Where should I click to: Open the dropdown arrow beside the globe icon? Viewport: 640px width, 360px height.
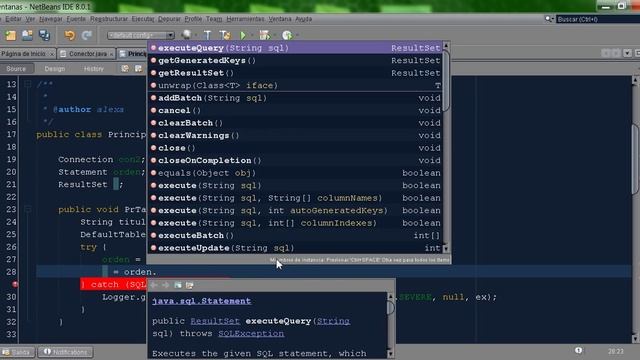pyautogui.click(x=196, y=36)
